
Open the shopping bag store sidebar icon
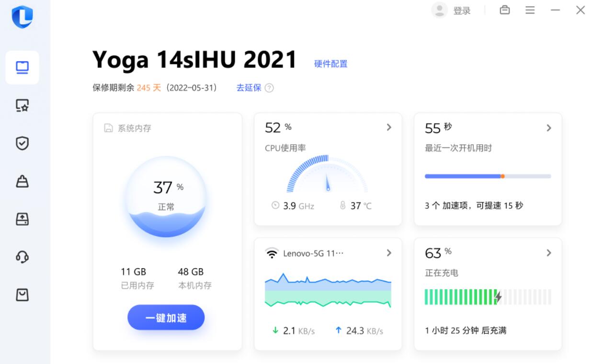22,295
